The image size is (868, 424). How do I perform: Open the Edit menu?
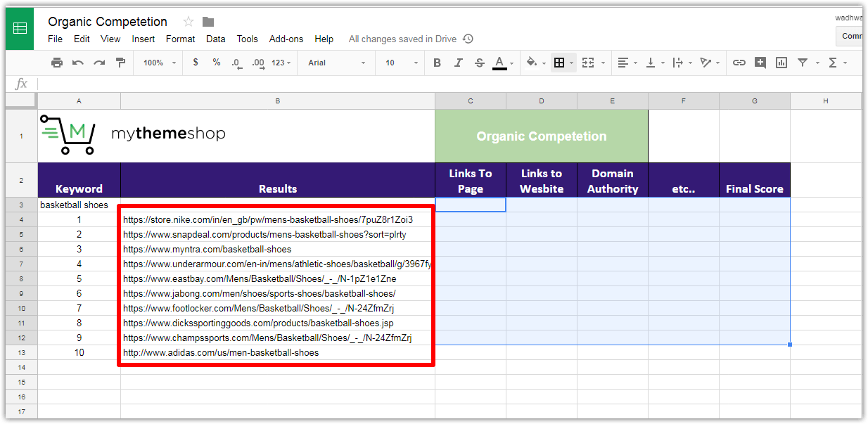tap(82, 39)
